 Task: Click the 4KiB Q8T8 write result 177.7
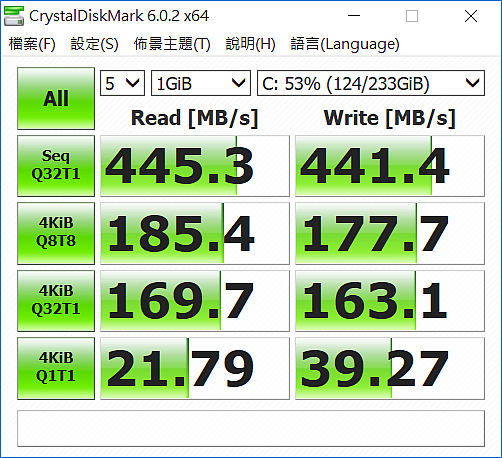click(390, 233)
